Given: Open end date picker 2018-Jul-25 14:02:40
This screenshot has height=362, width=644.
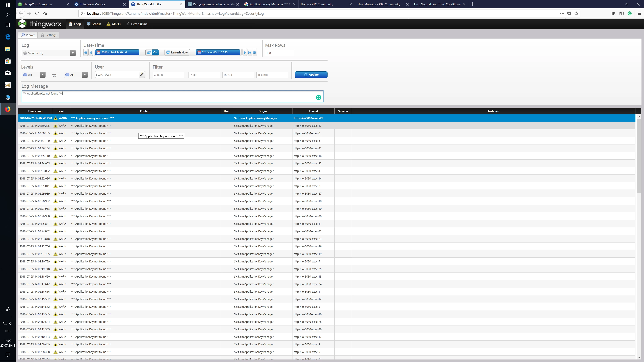Looking at the screenshot, I should (218, 52).
